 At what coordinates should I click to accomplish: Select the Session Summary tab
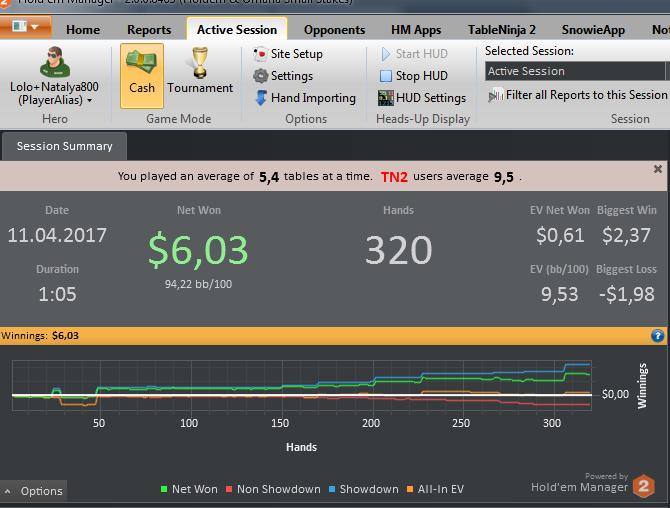pyautogui.click(x=64, y=146)
